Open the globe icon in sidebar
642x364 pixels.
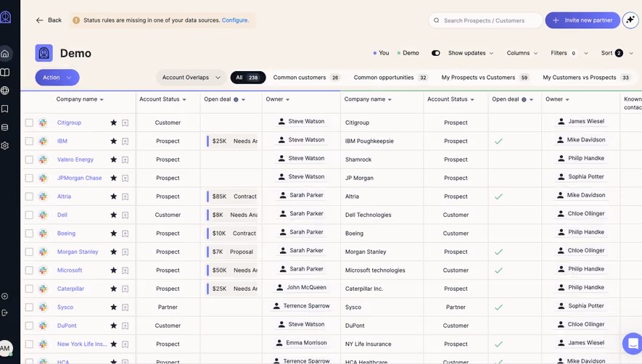(5, 91)
